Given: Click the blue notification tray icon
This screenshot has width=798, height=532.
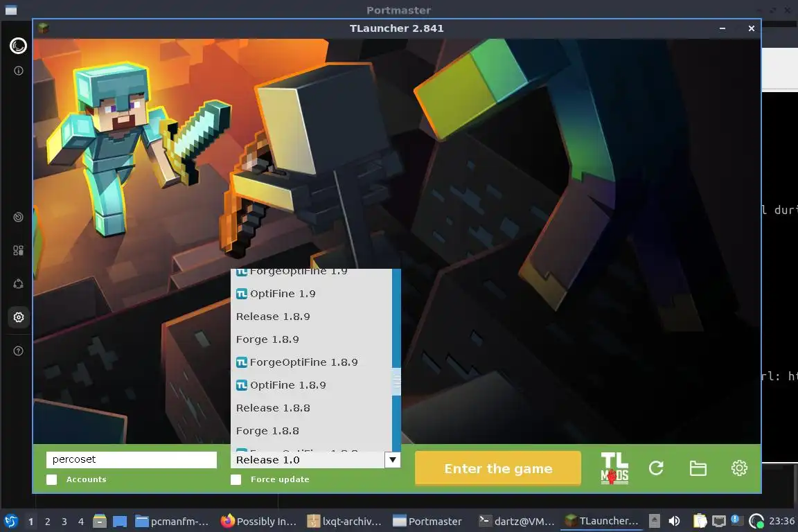Looking at the screenshot, I should tap(735, 519).
